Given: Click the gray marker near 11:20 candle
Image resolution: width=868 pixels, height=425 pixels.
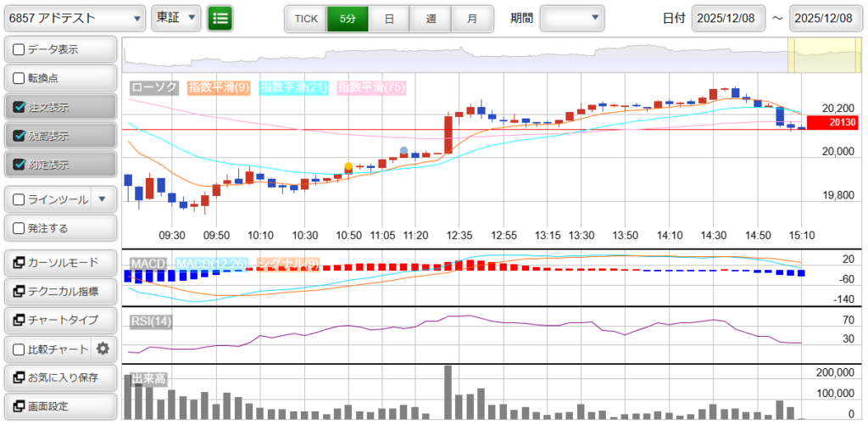Looking at the screenshot, I should [403, 152].
